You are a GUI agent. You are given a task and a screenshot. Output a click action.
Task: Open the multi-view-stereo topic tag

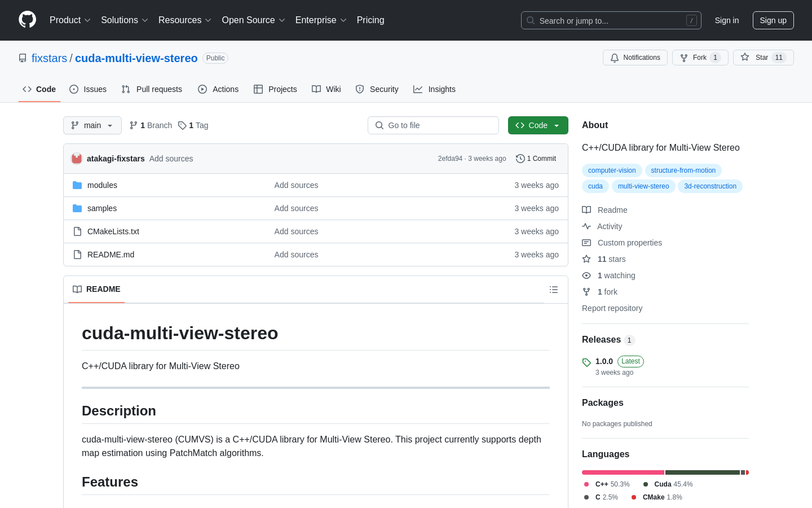point(643,186)
